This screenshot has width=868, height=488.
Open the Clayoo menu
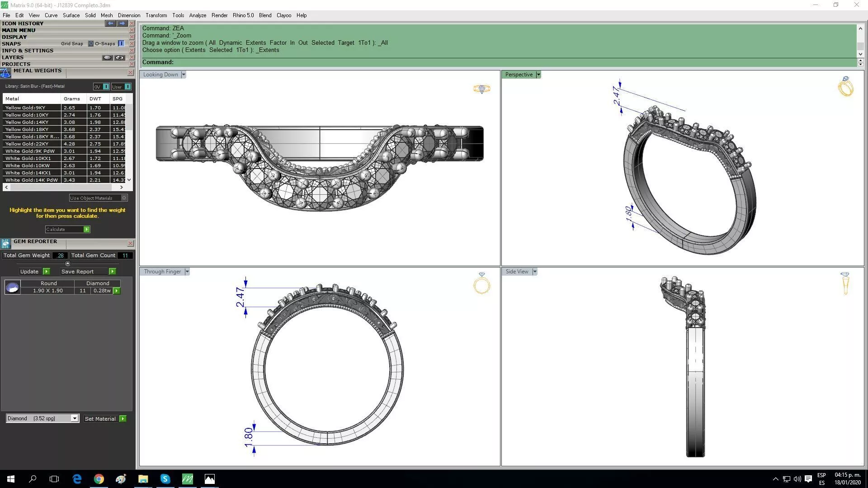pyautogui.click(x=283, y=15)
